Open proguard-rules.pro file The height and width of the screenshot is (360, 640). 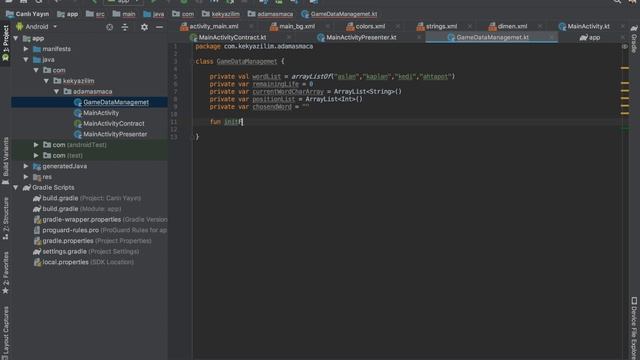(100, 230)
